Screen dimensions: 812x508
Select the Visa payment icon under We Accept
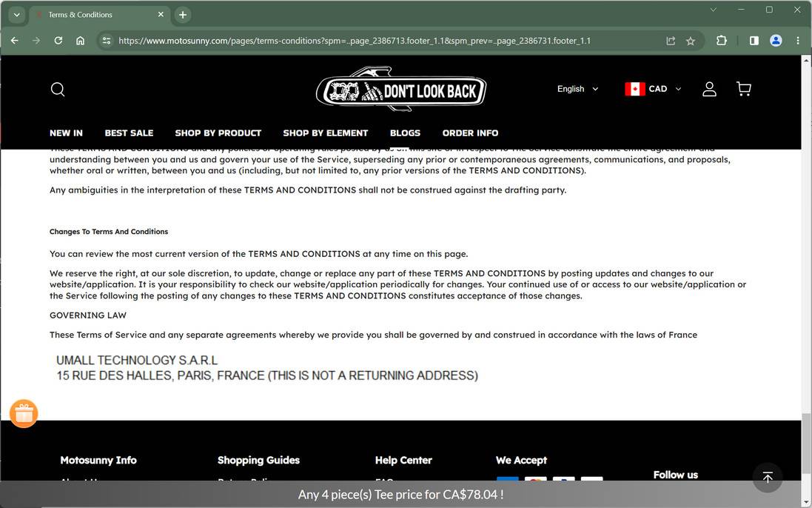point(507,482)
